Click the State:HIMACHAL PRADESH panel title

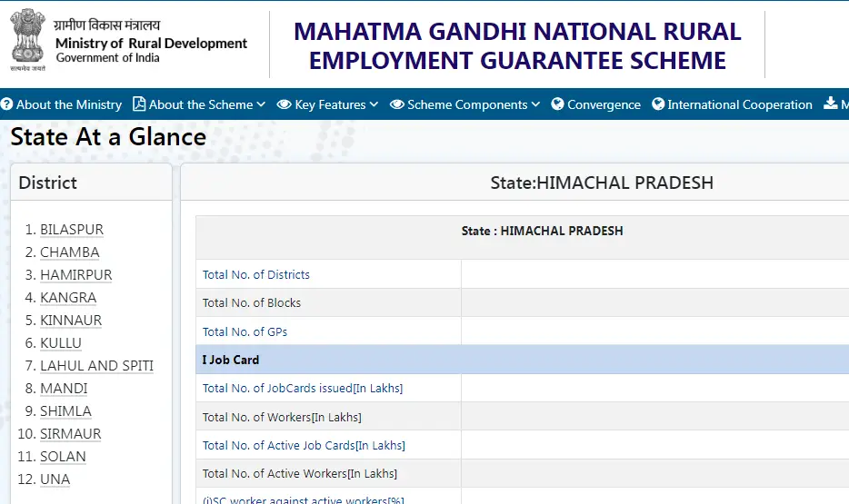pos(602,183)
